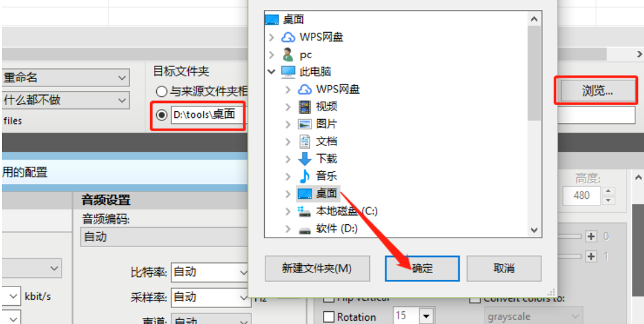Enable the Rotation checkbox
Screen dimensions: 644x324
tap(328, 317)
